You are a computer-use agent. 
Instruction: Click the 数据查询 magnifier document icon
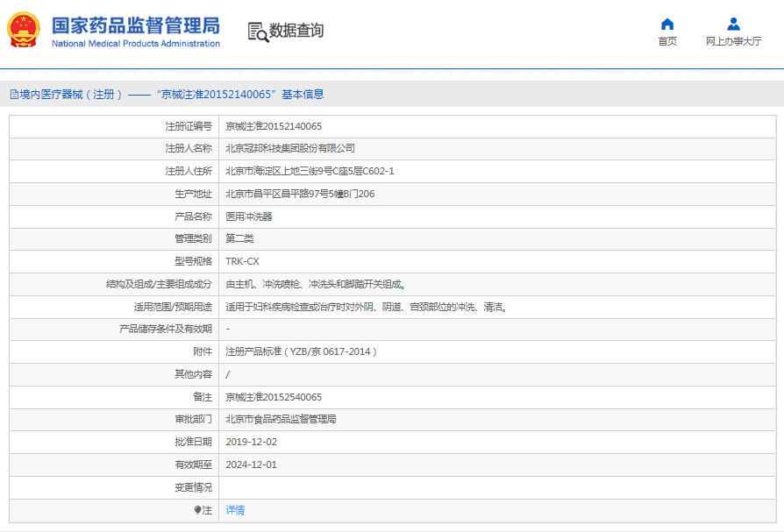click(x=258, y=32)
